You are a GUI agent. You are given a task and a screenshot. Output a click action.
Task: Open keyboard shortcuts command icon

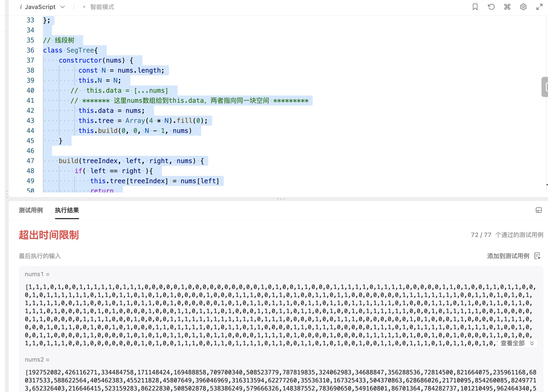coord(507,7)
